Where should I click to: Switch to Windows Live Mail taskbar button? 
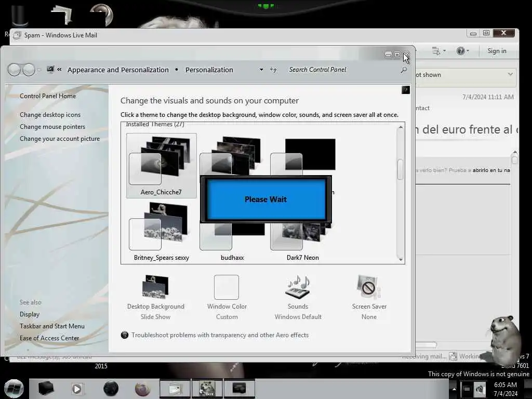pyautogui.click(x=175, y=389)
